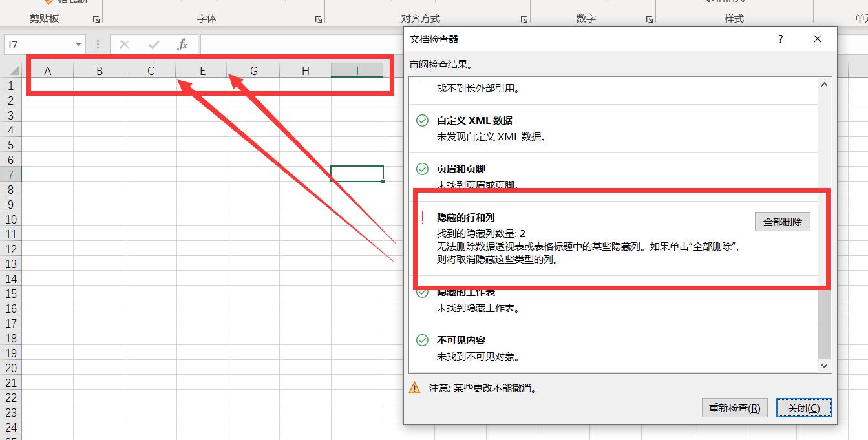
Task: Click the scroll-down arrow in the dialog
Action: coord(824,366)
